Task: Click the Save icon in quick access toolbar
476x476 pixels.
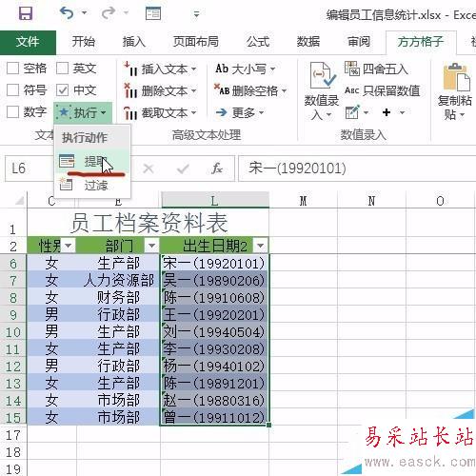Action: (26, 13)
